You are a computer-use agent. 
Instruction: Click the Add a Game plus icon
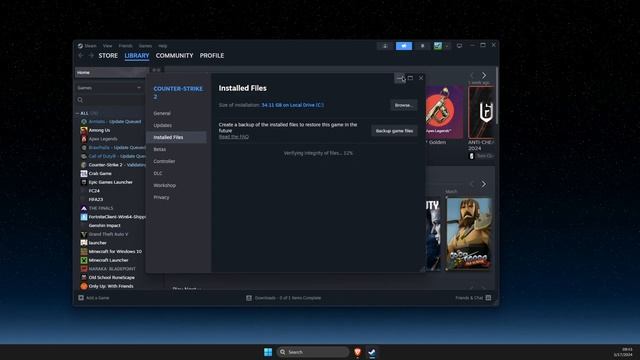pos(81,298)
